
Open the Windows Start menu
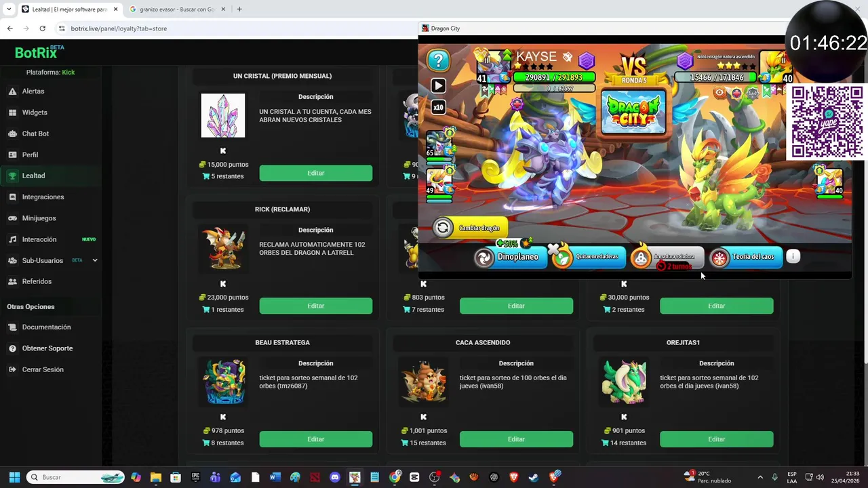14,477
